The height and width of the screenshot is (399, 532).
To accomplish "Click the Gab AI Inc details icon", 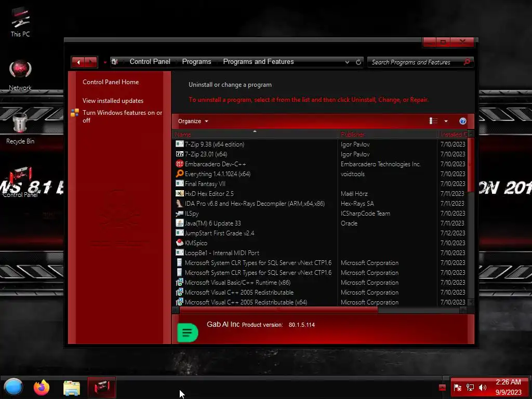I will [187, 332].
